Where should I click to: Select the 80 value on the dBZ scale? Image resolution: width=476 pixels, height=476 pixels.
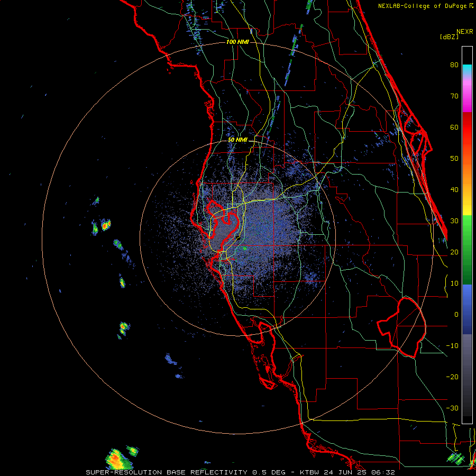(x=454, y=65)
